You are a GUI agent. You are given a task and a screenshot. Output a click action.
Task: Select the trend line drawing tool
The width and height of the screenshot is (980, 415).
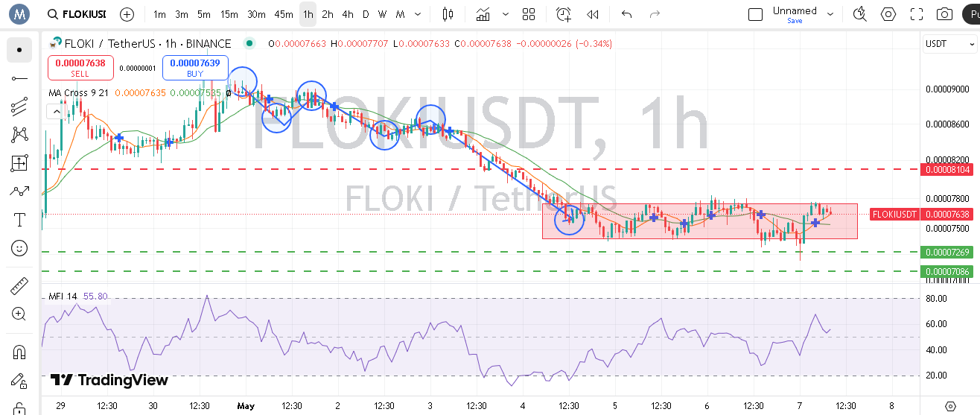(19, 78)
